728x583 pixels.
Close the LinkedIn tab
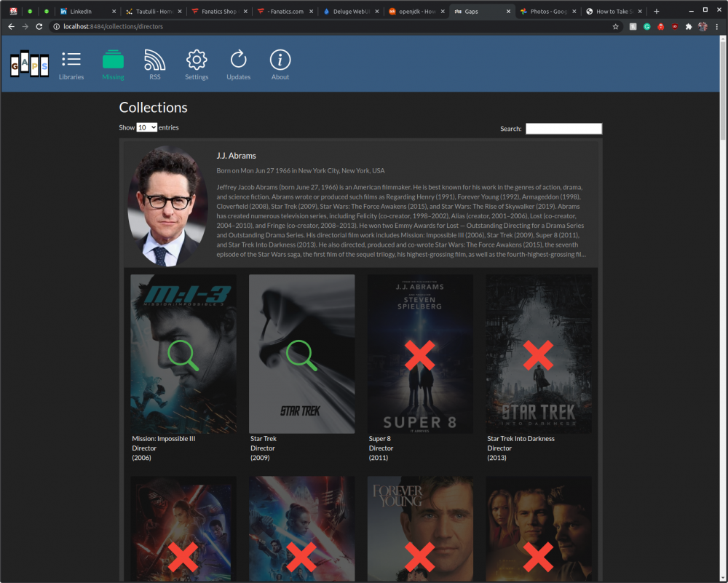tap(114, 11)
